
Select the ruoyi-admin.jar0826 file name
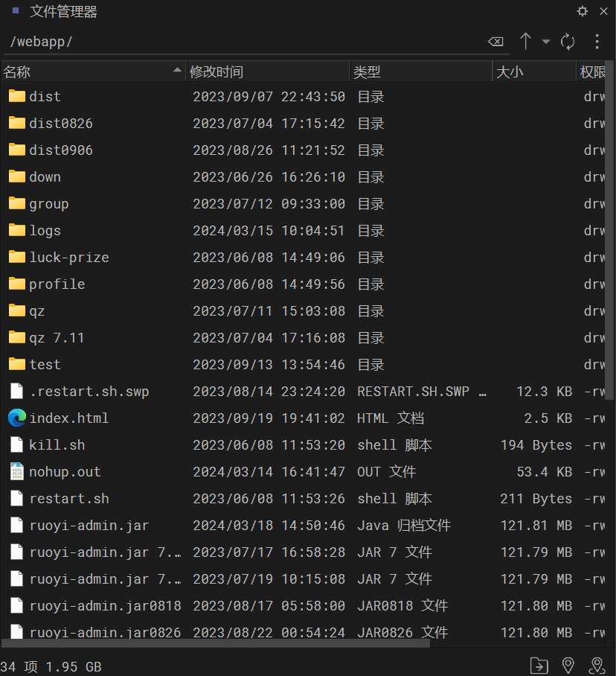[105, 633]
